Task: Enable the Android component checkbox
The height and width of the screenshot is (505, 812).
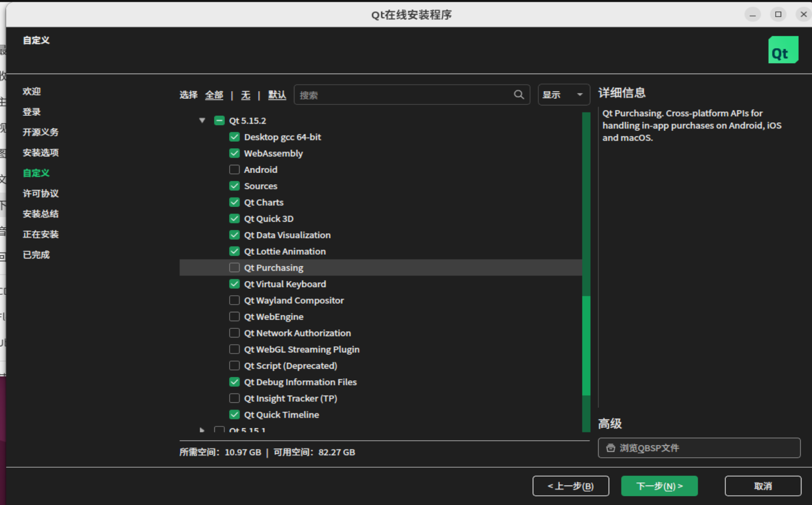Action: click(234, 169)
